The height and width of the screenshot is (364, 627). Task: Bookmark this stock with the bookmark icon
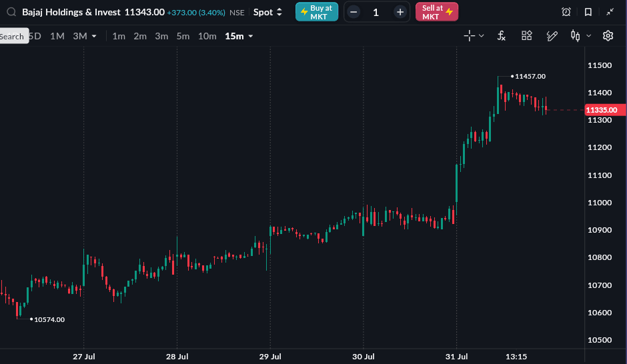588,12
